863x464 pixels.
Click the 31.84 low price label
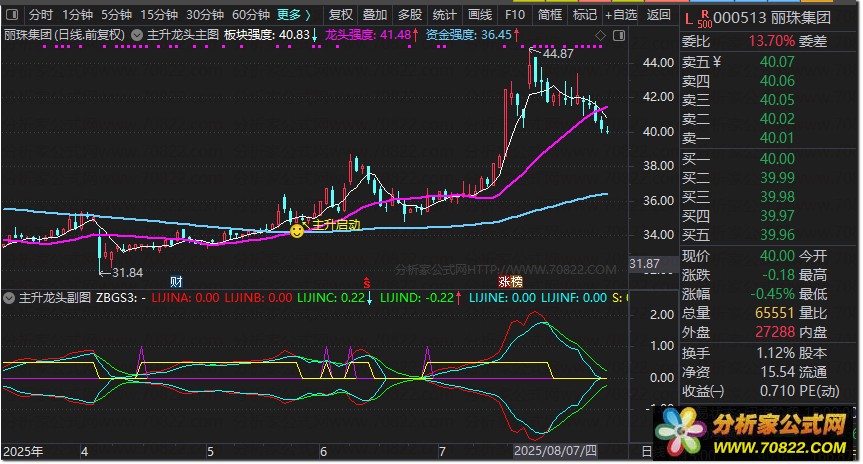(128, 272)
